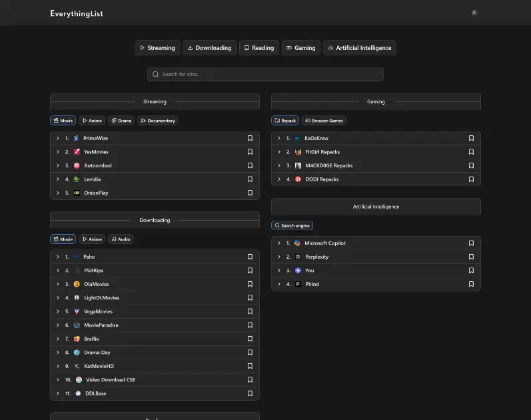The width and height of the screenshot is (531, 420).
Task: Expand the Perplexity row chevron
Action: point(278,257)
